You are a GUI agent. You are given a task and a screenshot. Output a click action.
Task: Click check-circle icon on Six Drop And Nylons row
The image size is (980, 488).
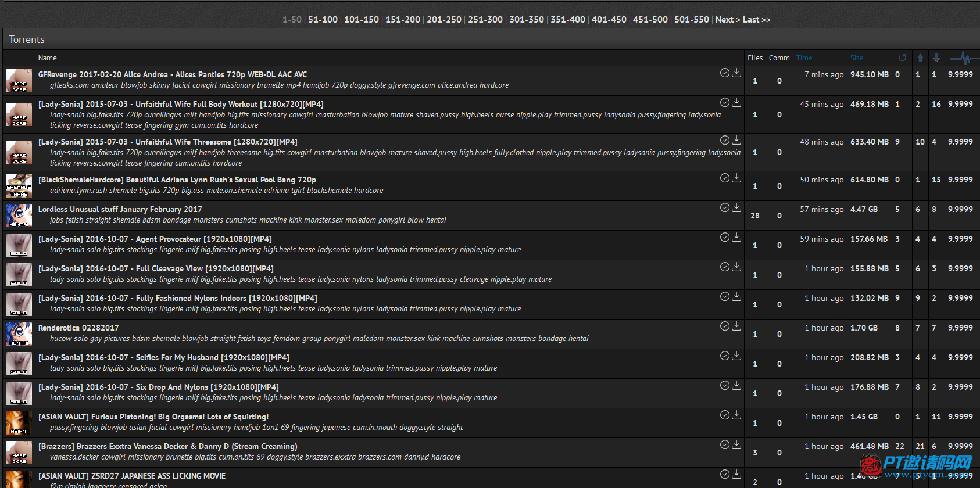[725, 385]
